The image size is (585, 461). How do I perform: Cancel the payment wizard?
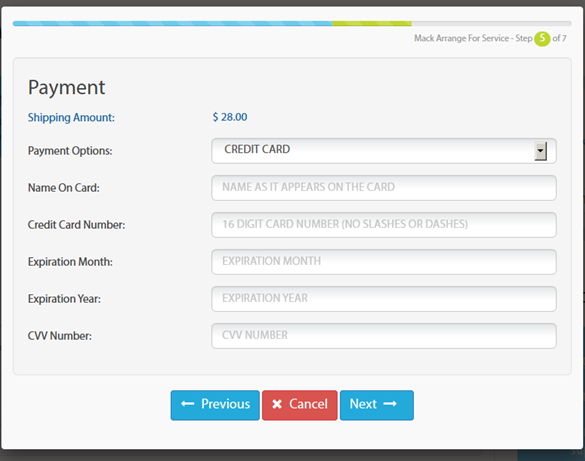[x=300, y=405]
